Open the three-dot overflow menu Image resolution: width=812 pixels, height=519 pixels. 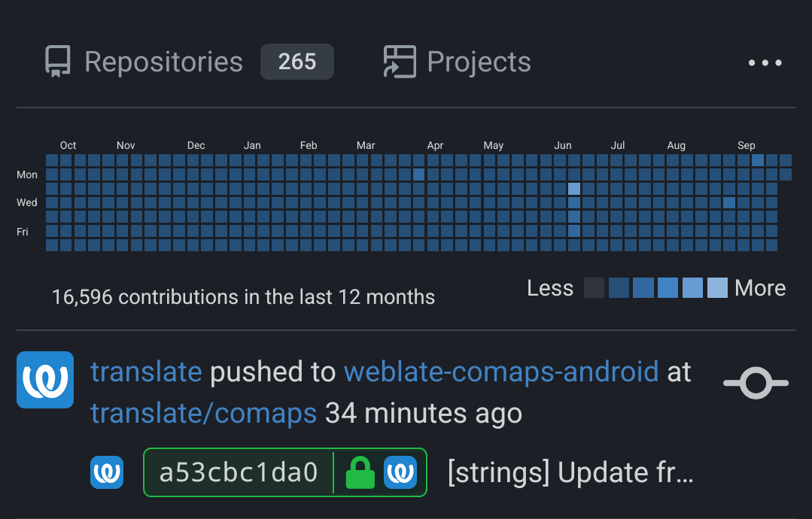tap(765, 62)
